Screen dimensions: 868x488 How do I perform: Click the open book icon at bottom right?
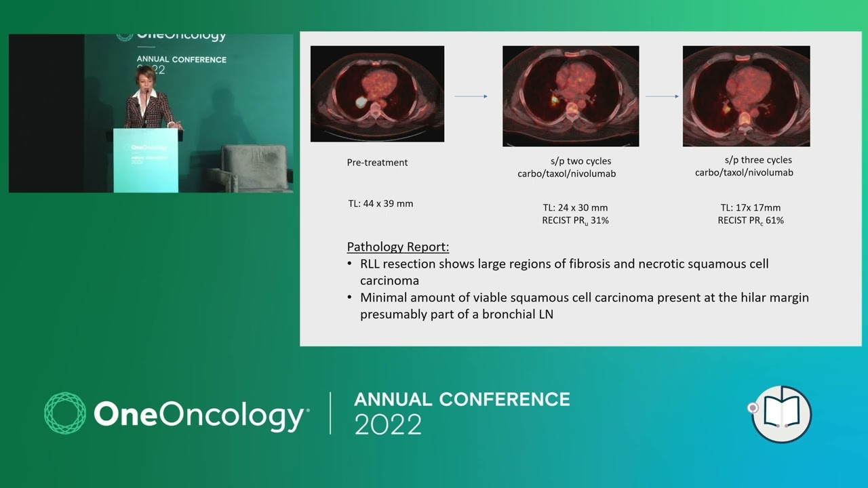coord(781,414)
